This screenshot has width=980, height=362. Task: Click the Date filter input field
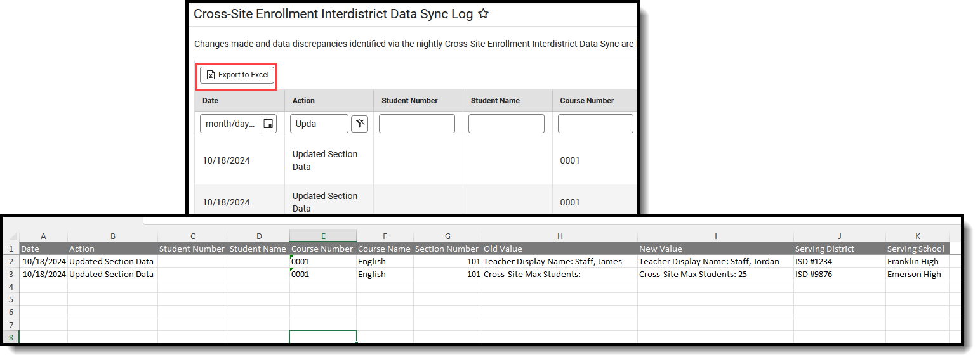(x=230, y=124)
